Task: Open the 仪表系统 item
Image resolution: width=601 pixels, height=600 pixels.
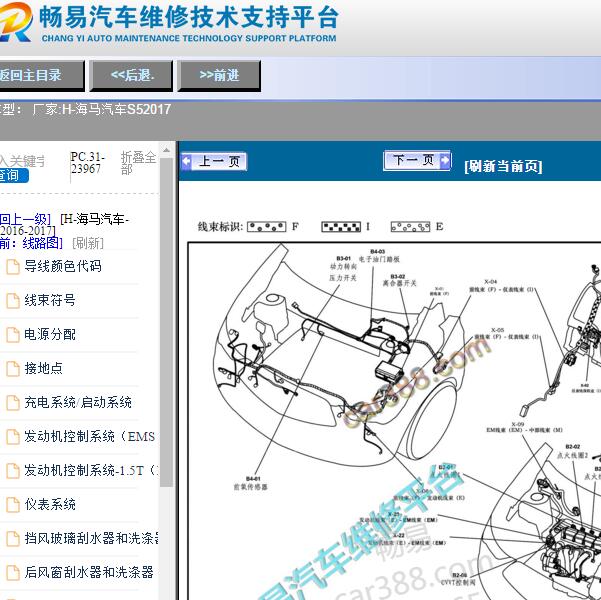Action: [50, 504]
